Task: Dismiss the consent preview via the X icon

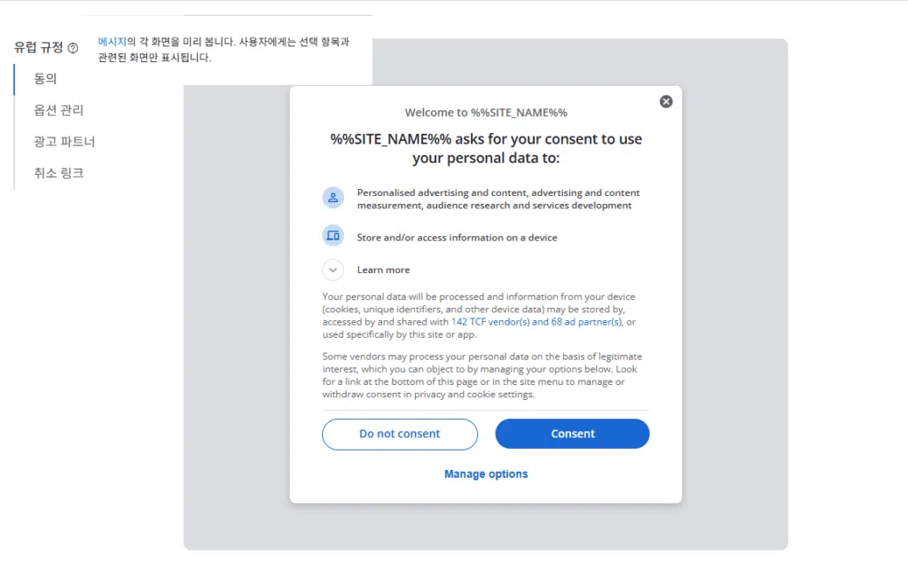Action: coord(666,101)
